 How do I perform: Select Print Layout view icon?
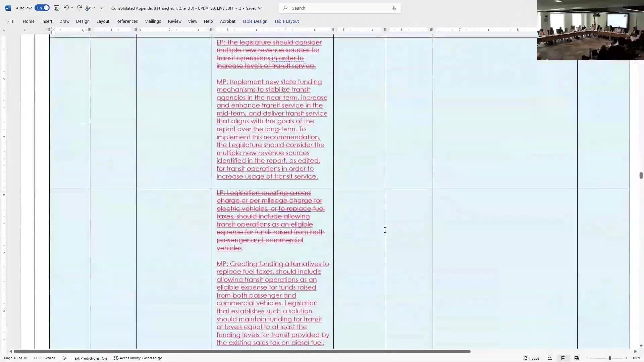(x=563, y=358)
